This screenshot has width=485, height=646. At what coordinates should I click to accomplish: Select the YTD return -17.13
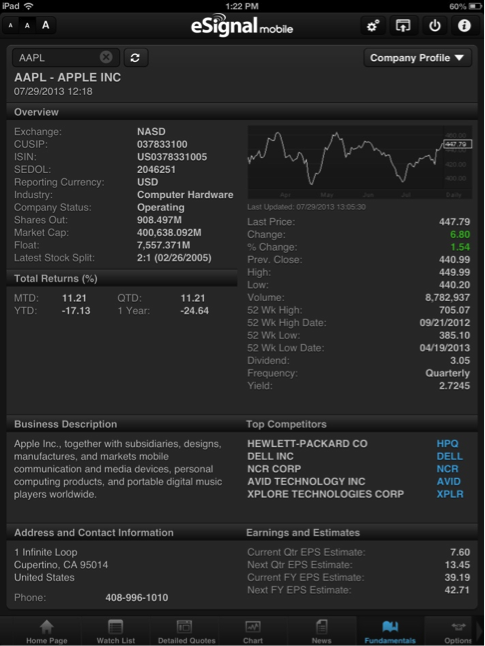(76, 311)
